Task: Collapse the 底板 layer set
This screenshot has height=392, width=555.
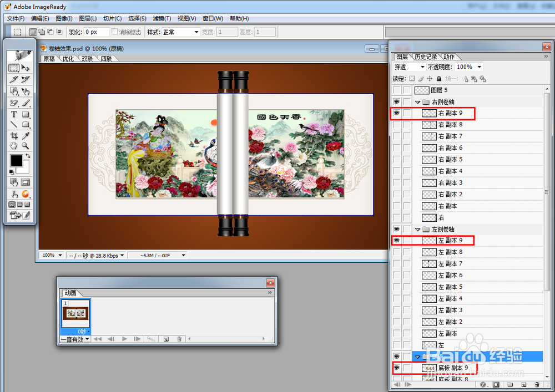Action: [x=418, y=357]
